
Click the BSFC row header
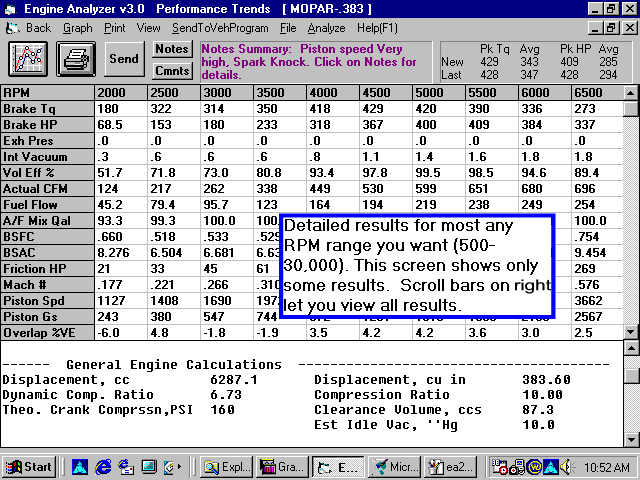pyautogui.click(x=47, y=237)
